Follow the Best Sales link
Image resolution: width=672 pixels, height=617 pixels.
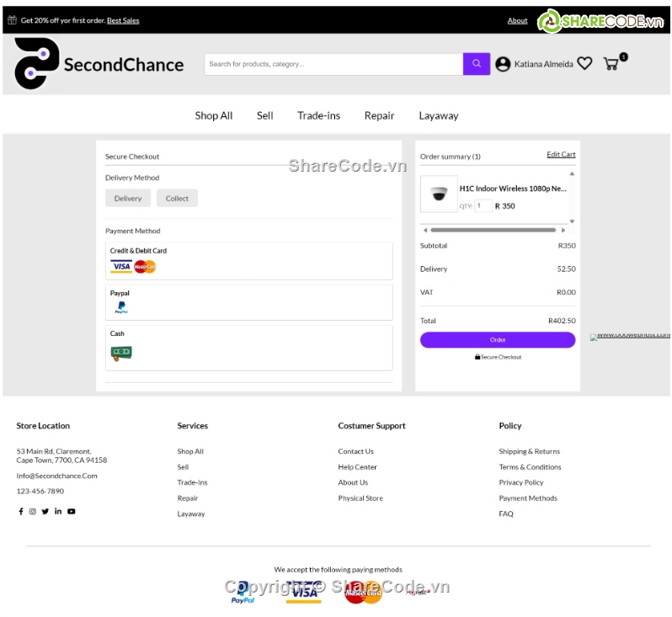(123, 20)
